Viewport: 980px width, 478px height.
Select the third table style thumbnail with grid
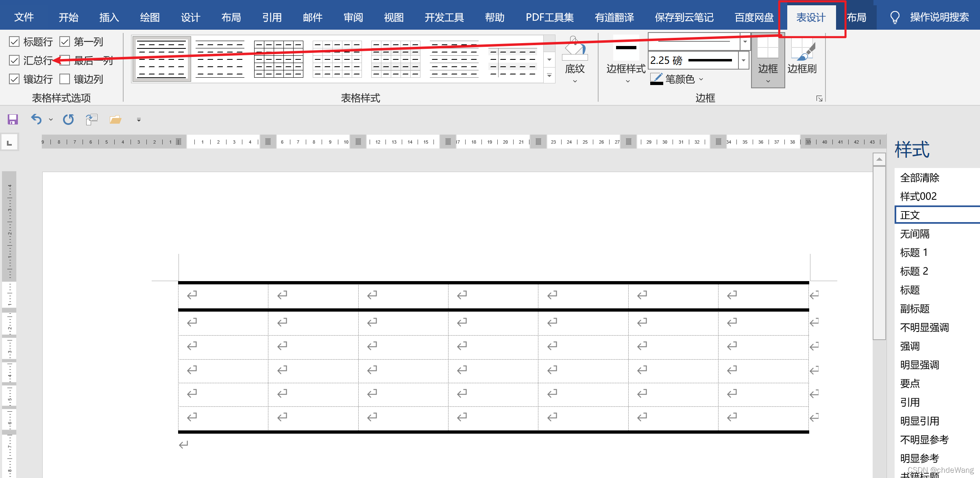click(279, 59)
